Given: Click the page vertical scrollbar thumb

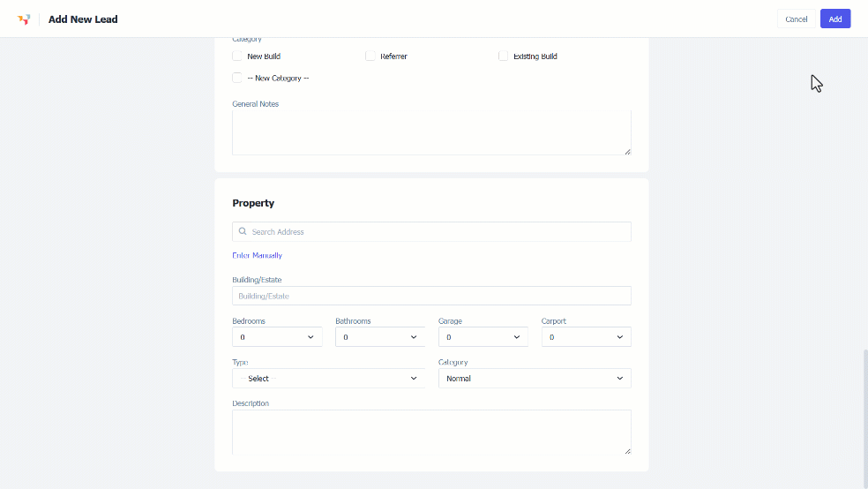Looking at the screenshot, I should click(x=865, y=418).
